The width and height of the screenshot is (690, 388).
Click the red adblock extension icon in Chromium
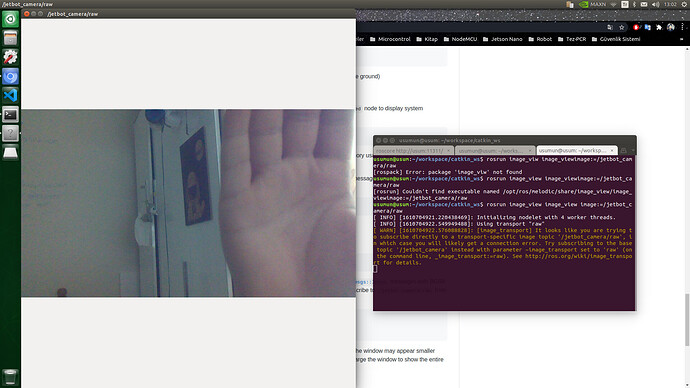pyautogui.click(x=636, y=27)
